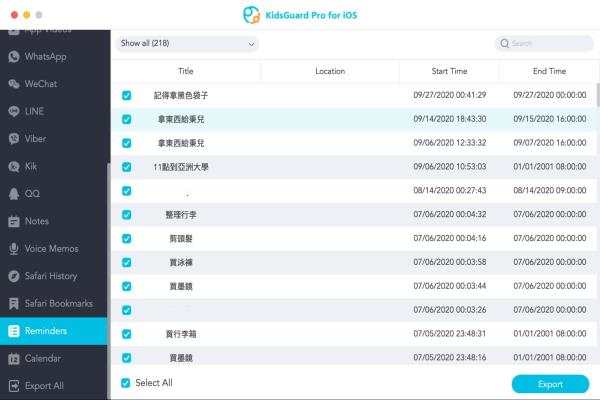
Task: Click the Voice Memos microphone icon
Action: 14,249
